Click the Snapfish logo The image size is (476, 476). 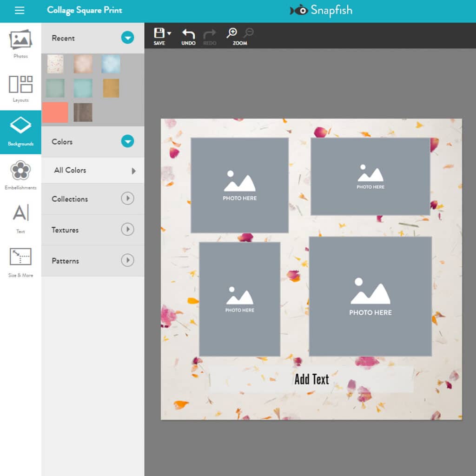321,11
